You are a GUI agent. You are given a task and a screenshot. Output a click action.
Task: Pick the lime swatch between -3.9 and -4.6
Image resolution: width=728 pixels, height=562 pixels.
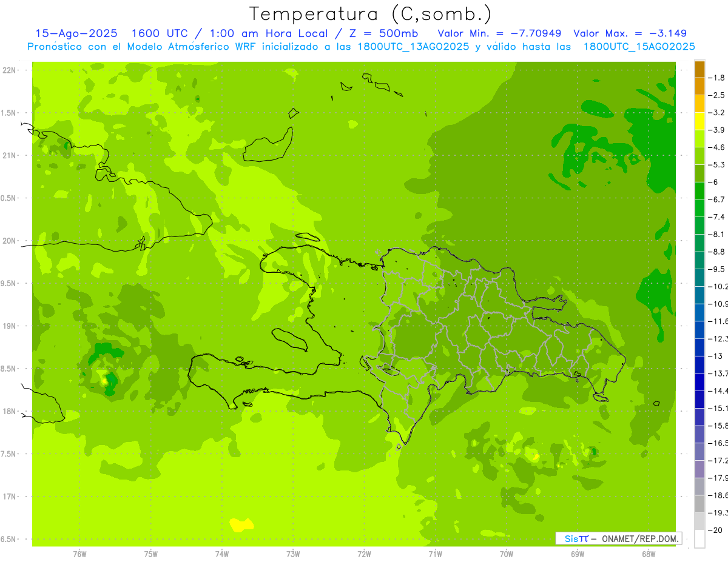click(699, 138)
